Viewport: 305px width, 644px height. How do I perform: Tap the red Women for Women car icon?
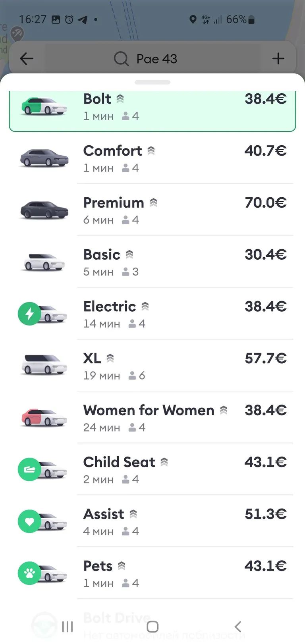(44, 417)
